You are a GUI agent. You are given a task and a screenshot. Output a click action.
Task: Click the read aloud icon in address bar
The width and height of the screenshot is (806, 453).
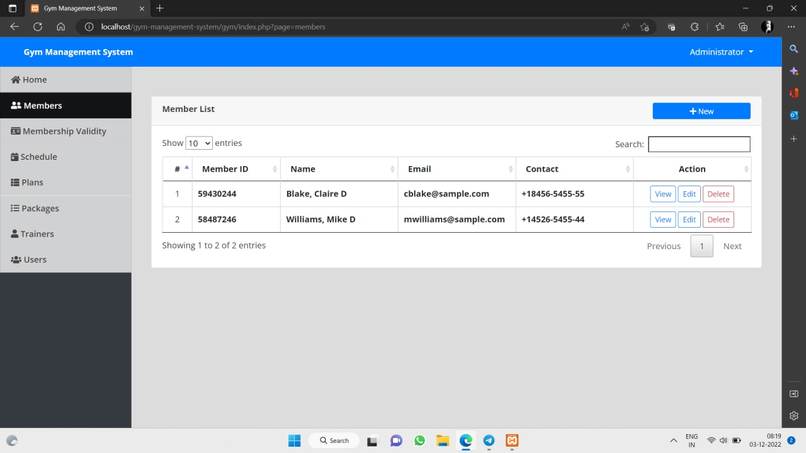625,27
